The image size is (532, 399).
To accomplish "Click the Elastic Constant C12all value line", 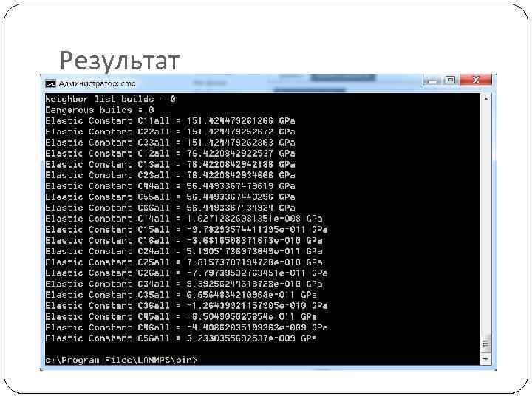I will [170, 154].
